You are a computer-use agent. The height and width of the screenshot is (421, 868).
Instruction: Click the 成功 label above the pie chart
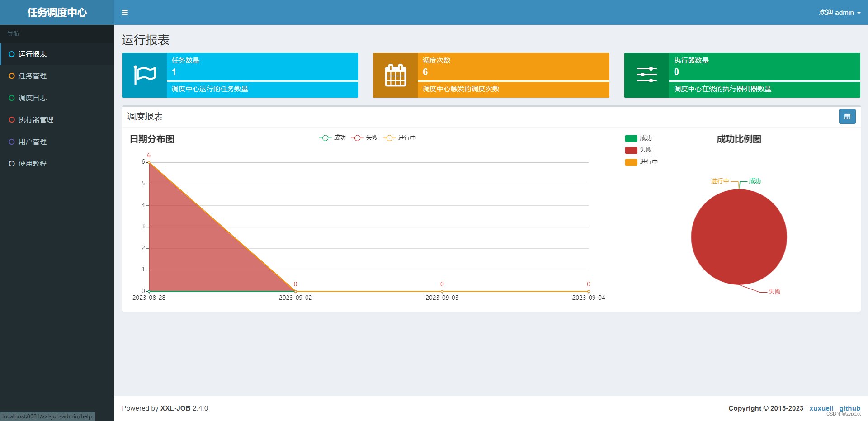pos(755,181)
